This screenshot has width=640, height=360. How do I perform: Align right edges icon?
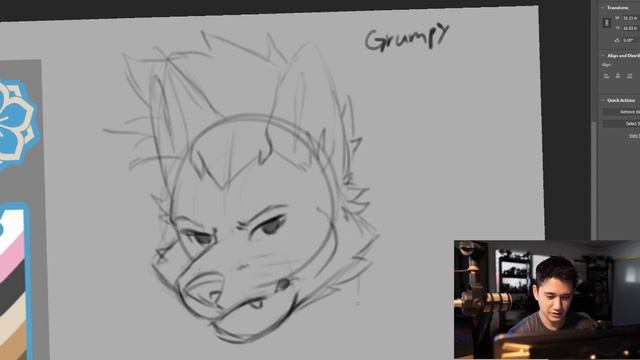click(629, 76)
